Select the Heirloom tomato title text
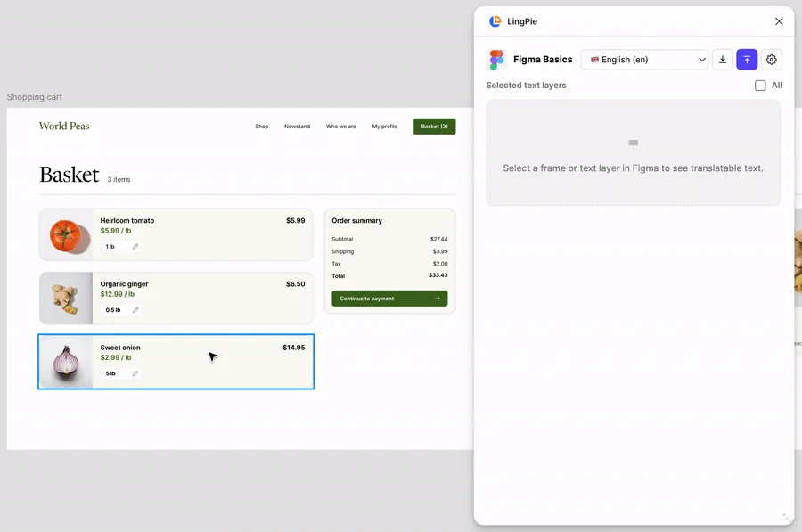 127,220
